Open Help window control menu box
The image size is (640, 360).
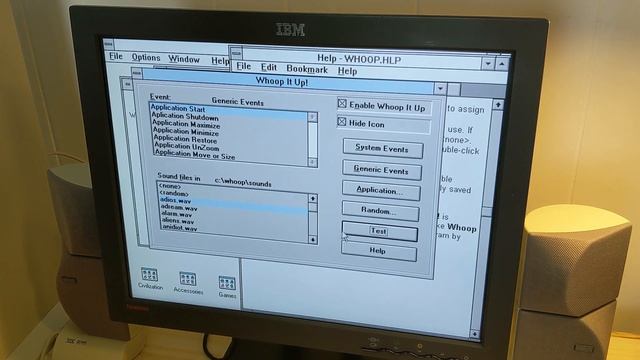(x=236, y=53)
